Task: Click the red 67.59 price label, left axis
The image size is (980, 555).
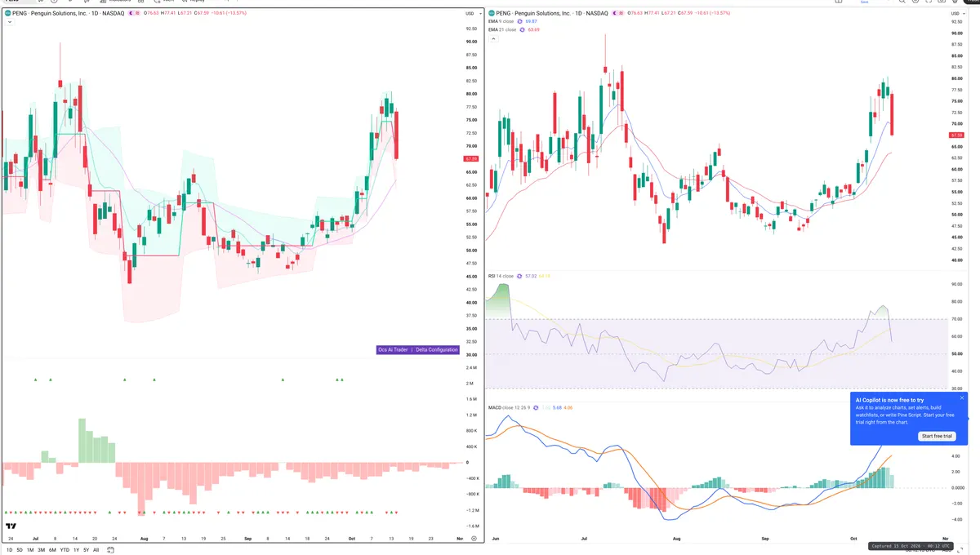Action: 470,158
